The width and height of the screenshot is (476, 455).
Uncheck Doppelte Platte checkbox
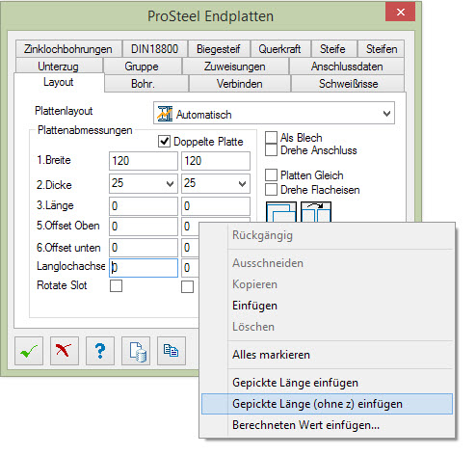[164, 142]
